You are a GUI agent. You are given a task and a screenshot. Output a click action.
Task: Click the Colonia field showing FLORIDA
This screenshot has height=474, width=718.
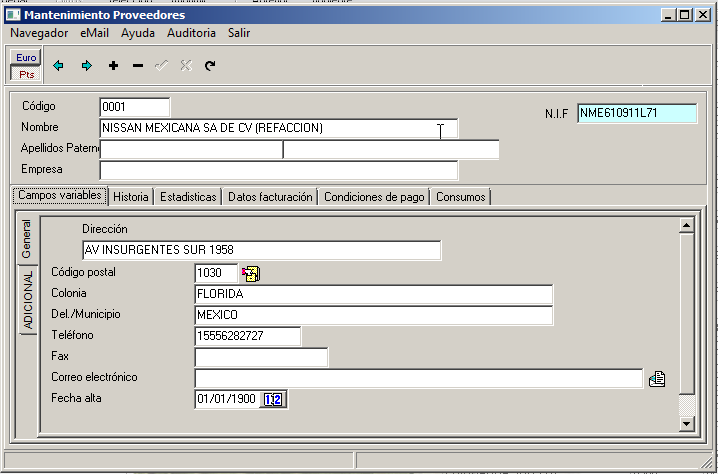pyautogui.click(x=374, y=294)
